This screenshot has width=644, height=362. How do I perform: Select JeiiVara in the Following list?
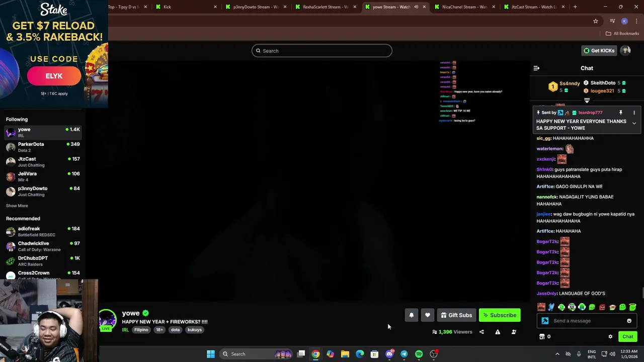43,176
